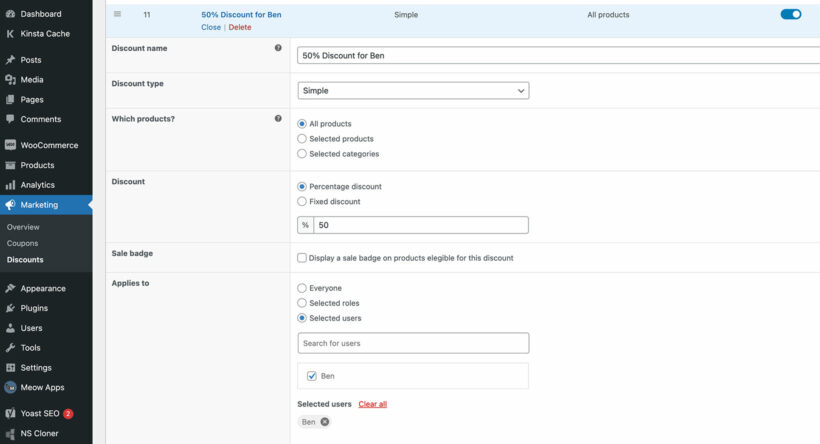820x444 pixels.
Task: Click the Clear all link
Action: point(372,404)
